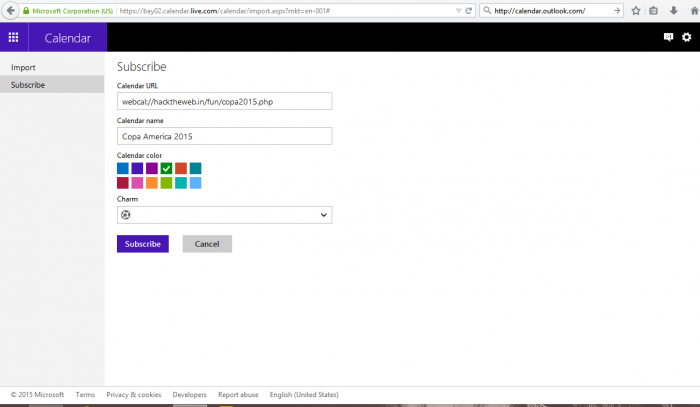
Task: Go back with the browser back arrow
Action: pyautogui.click(x=11, y=11)
